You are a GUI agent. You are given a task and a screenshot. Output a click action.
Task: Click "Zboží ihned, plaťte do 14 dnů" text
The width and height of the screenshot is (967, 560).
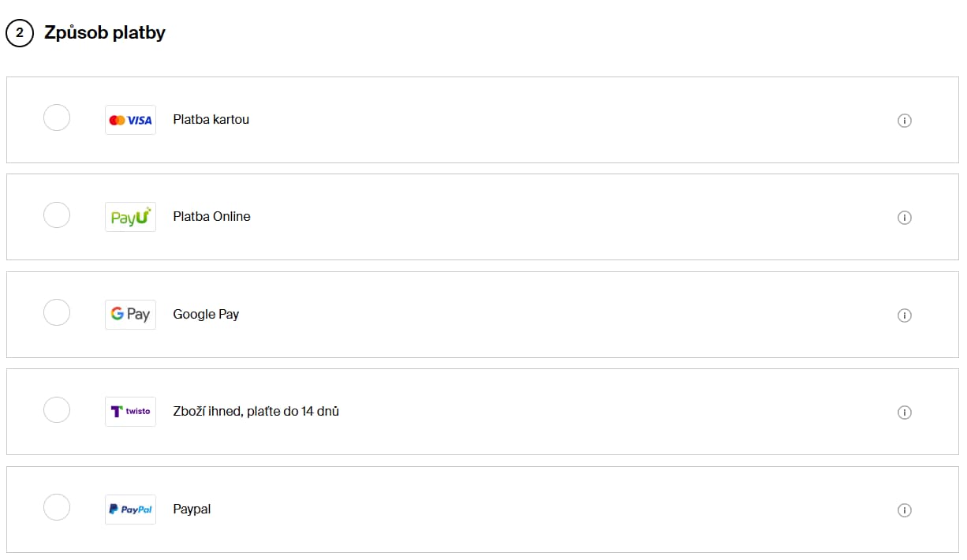(x=256, y=411)
